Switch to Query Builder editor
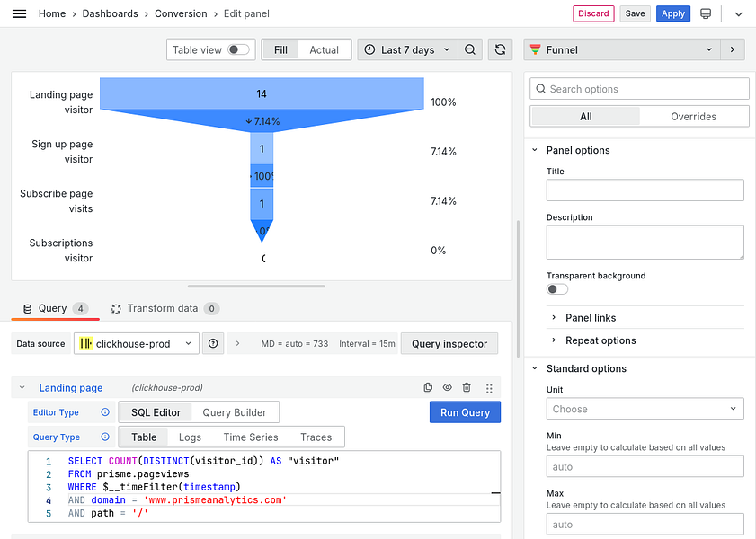756x539 pixels. tap(235, 412)
